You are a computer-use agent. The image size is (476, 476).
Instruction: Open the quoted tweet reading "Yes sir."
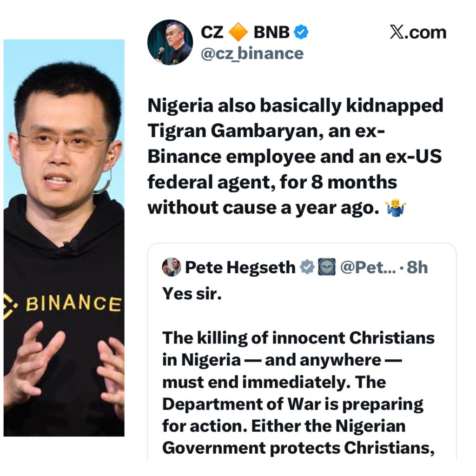click(x=302, y=351)
